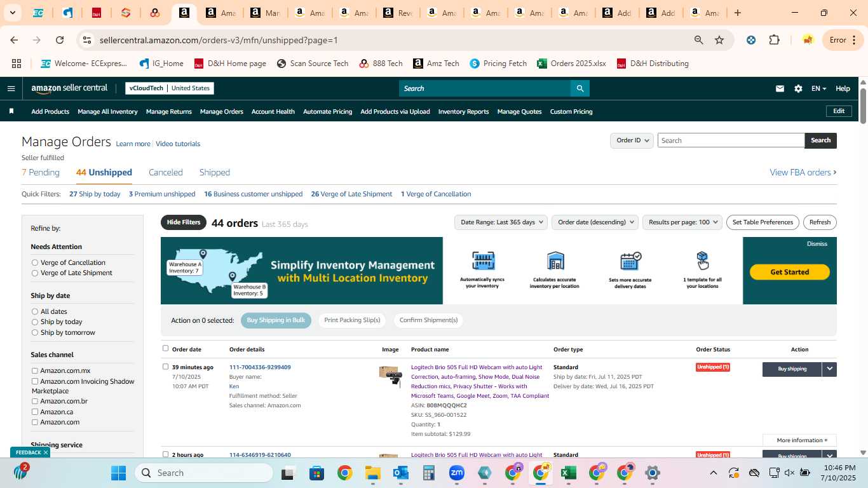Open Outlook from taskbar
This screenshot has width=868, height=488.
click(x=400, y=473)
